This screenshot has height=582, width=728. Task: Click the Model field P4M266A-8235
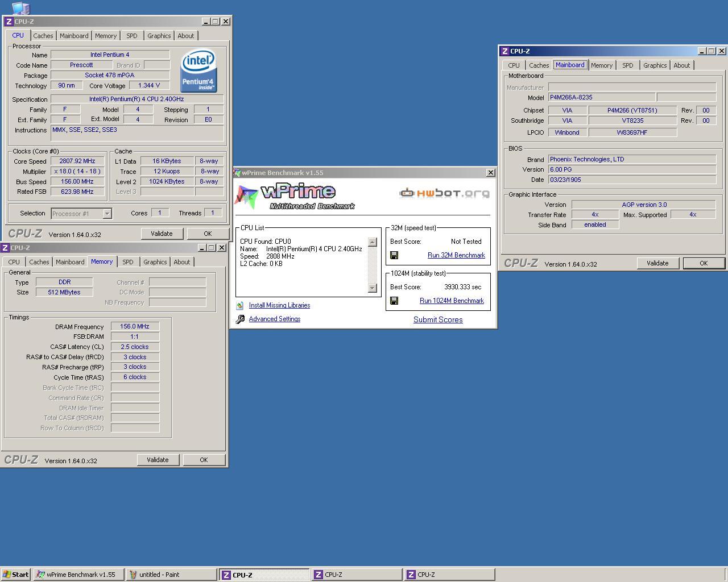pos(602,97)
